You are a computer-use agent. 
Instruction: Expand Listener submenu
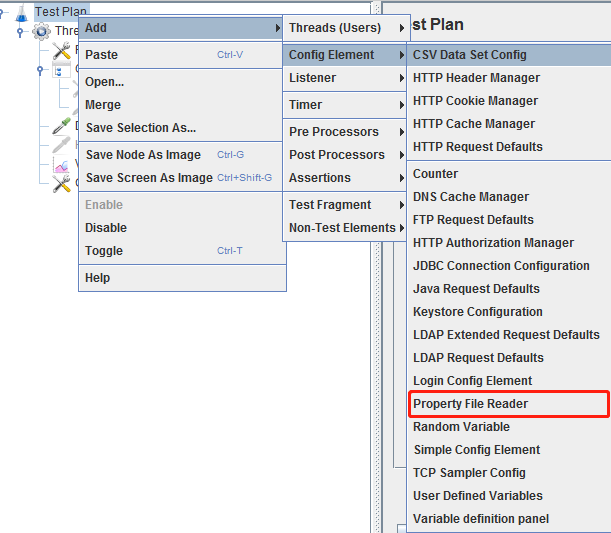pos(344,78)
